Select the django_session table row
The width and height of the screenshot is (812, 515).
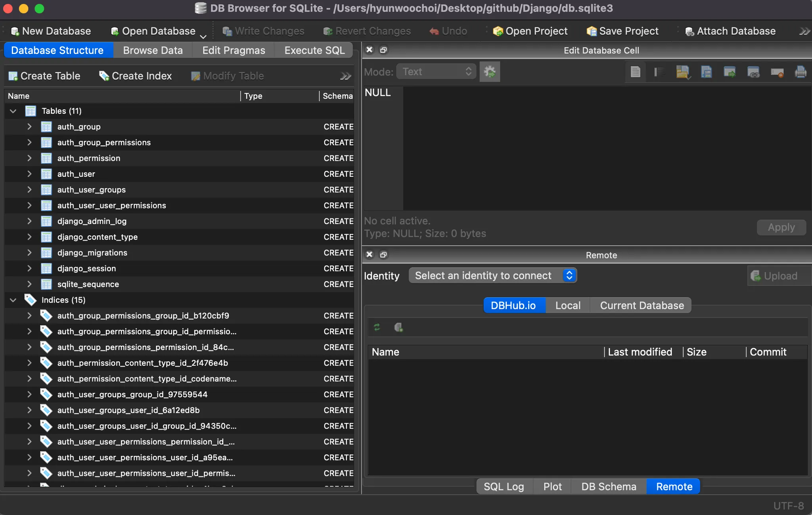[x=86, y=268]
